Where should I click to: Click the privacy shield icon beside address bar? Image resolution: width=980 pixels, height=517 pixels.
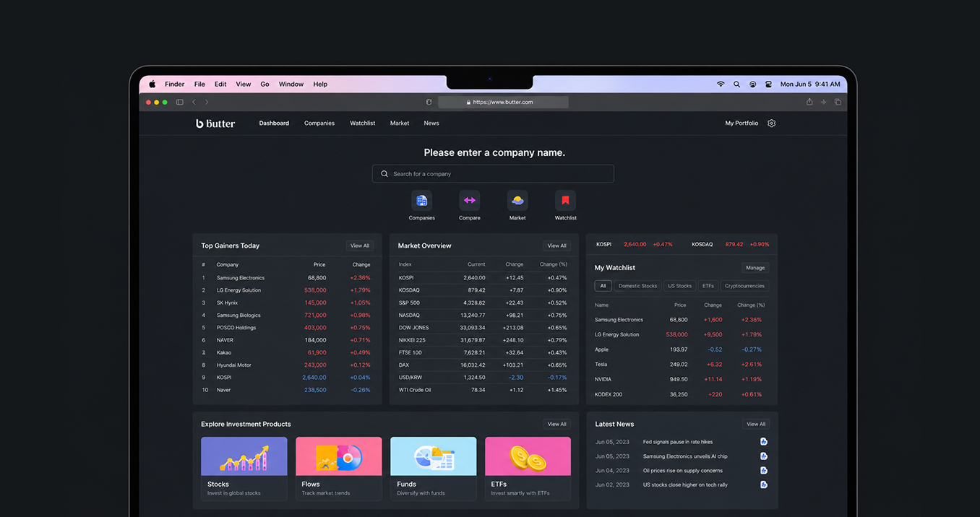(429, 103)
